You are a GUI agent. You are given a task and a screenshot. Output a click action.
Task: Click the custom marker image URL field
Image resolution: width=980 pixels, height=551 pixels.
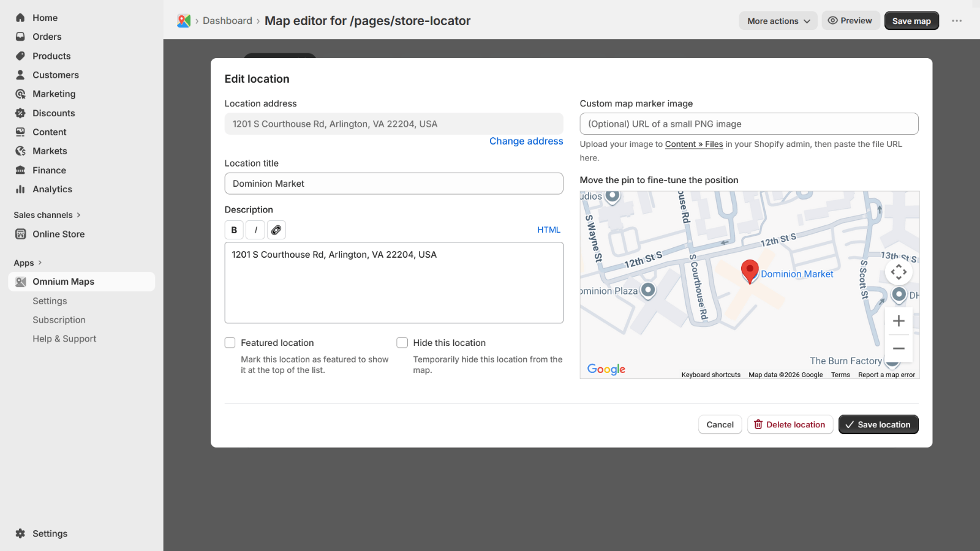(748, 124)
